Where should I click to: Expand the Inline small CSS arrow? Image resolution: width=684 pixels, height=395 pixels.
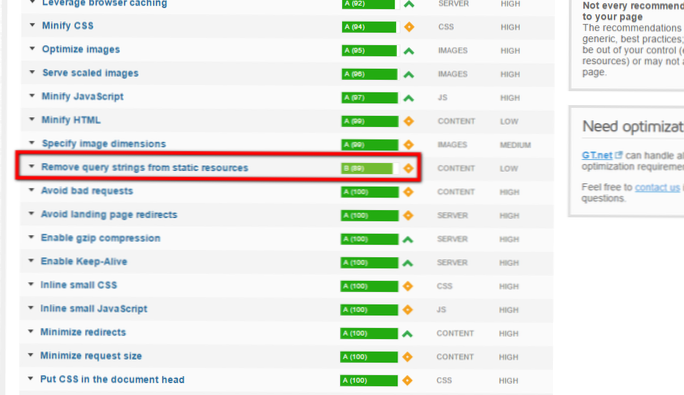click(31, 285)
